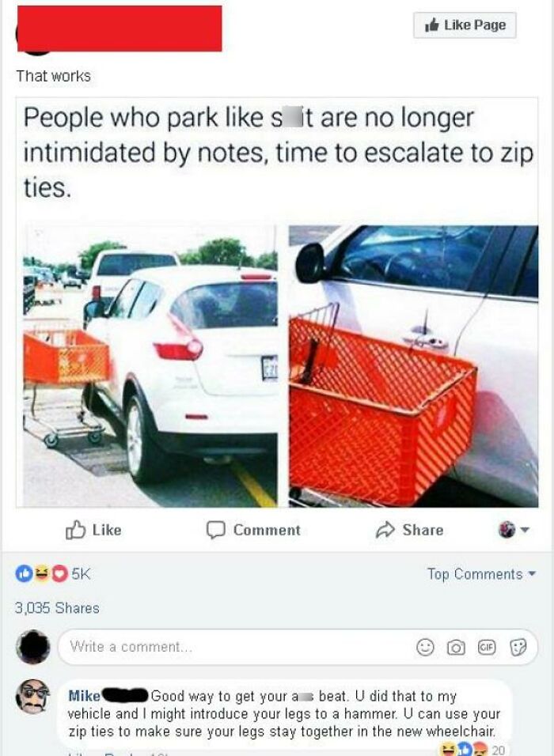View reactions on Mike's comment
This screenshot has width=554, height=756.
click(472, 749)
